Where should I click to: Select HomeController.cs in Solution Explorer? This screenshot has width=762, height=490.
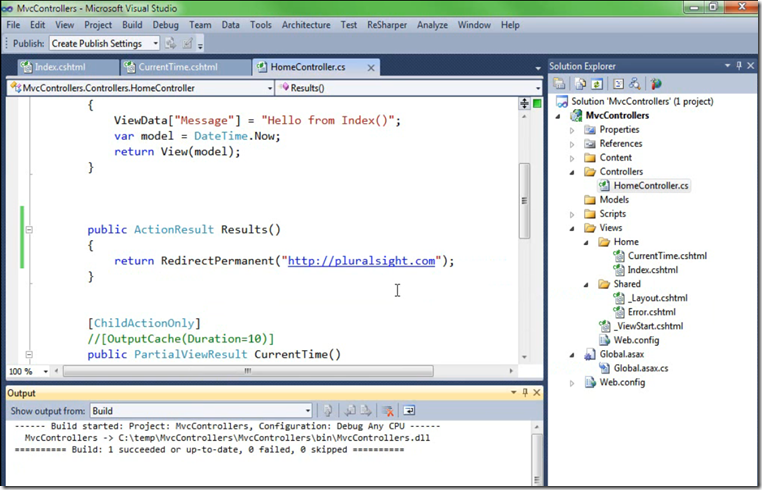coord(650,186)
